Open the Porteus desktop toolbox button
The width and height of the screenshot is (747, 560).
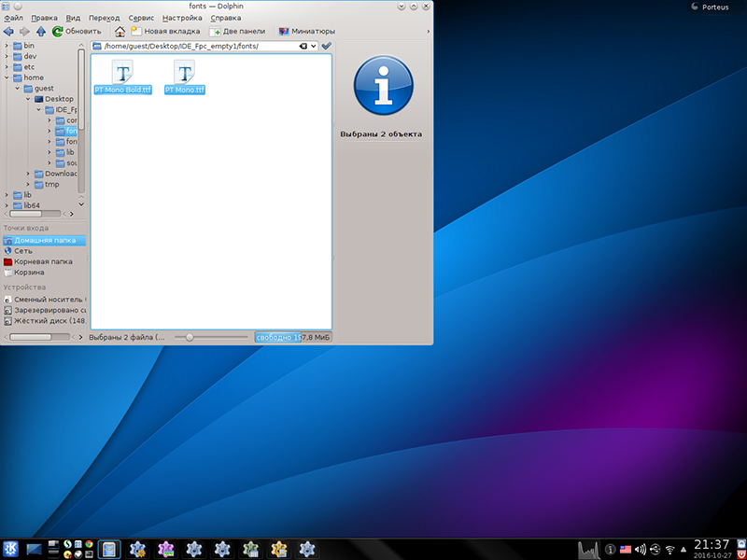(716, 7)
